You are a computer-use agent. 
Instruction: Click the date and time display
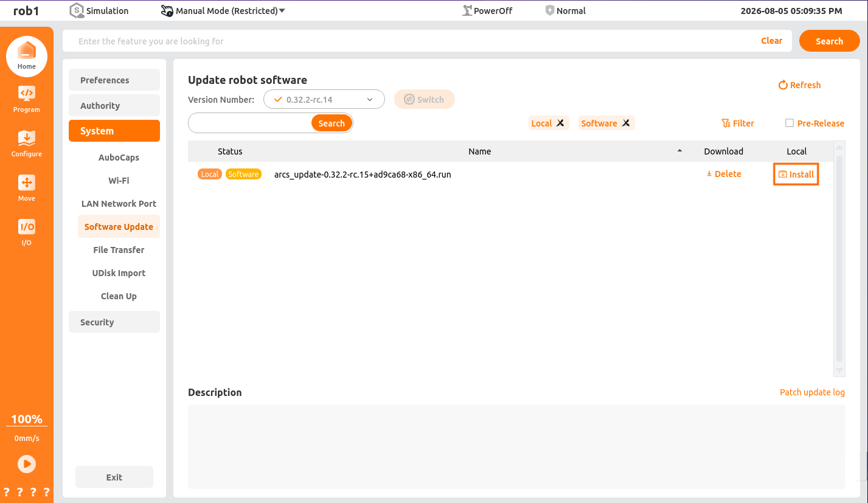791,10
